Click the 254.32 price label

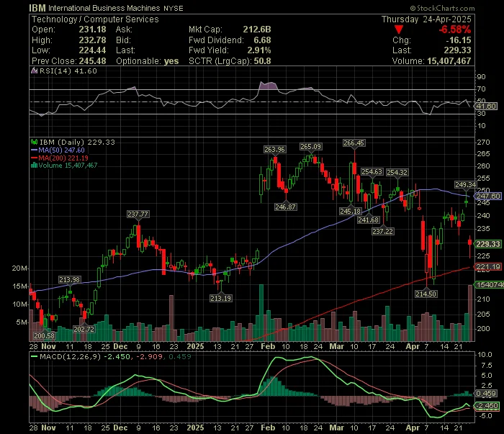tap(397, 173)
